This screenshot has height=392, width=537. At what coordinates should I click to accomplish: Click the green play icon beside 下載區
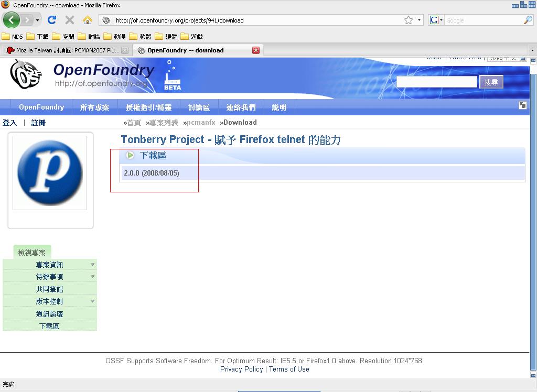click(x=130, y=155)
